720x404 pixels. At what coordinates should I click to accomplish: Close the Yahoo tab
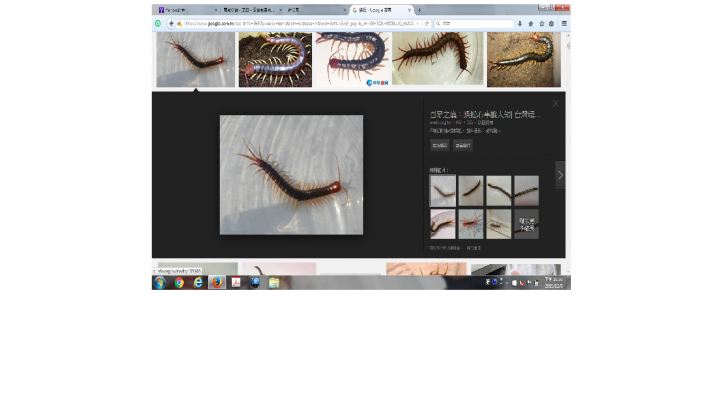click(x=216, y=10)
